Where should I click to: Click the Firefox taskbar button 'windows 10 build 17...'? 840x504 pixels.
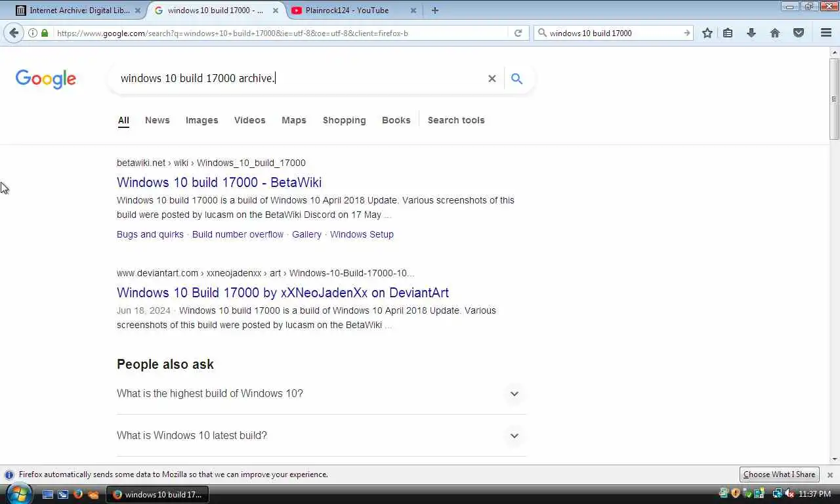(158, 494)
